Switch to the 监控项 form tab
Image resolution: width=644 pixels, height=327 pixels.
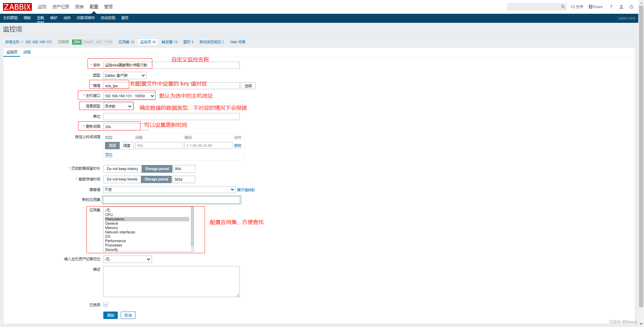(12, 52)
